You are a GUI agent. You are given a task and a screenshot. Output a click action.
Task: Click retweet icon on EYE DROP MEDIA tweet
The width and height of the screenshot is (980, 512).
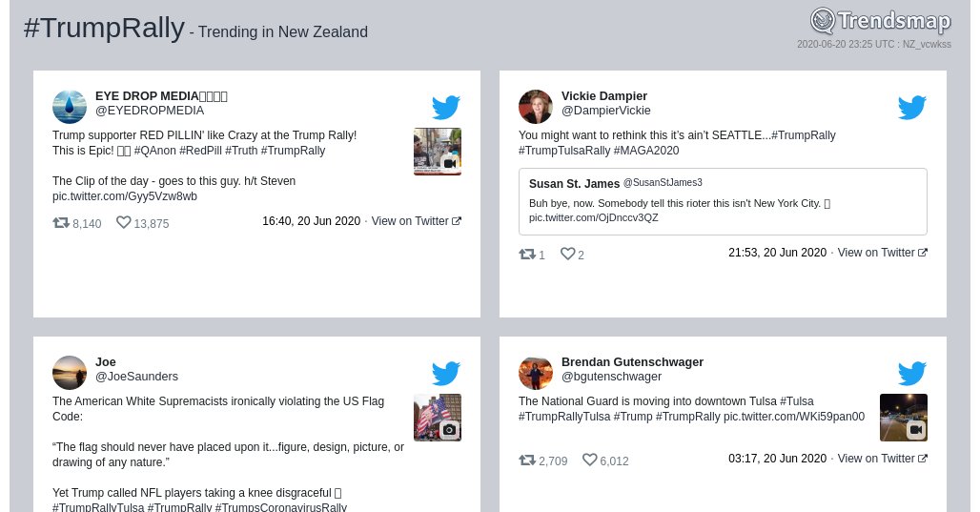pos(61,222)
